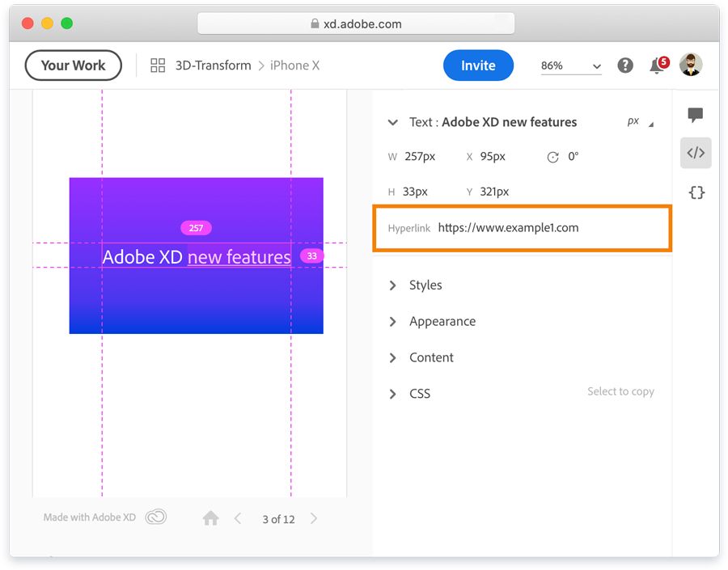
Task: Expand the Styles section
Action: tap(393, 285)
